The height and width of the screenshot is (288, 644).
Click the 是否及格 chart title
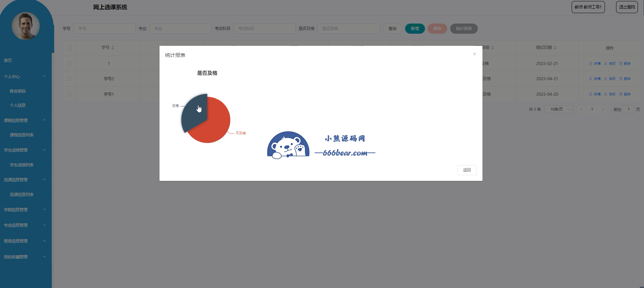point(207,73)
